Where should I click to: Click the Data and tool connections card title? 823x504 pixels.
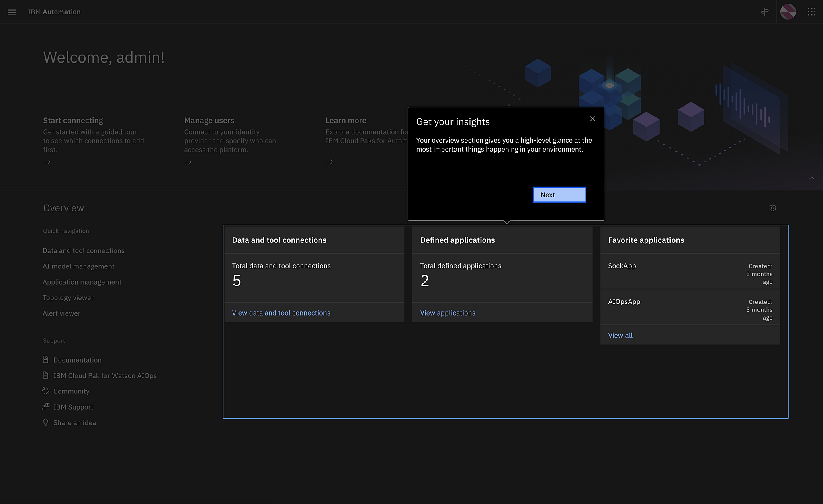click(x=279, y=240)
